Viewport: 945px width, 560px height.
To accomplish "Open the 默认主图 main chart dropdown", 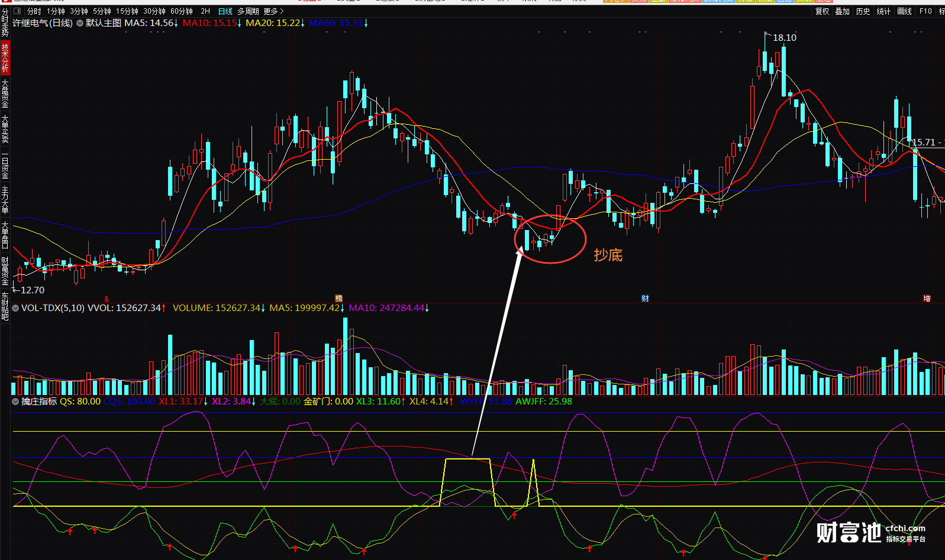I will (x=80, y=23).
